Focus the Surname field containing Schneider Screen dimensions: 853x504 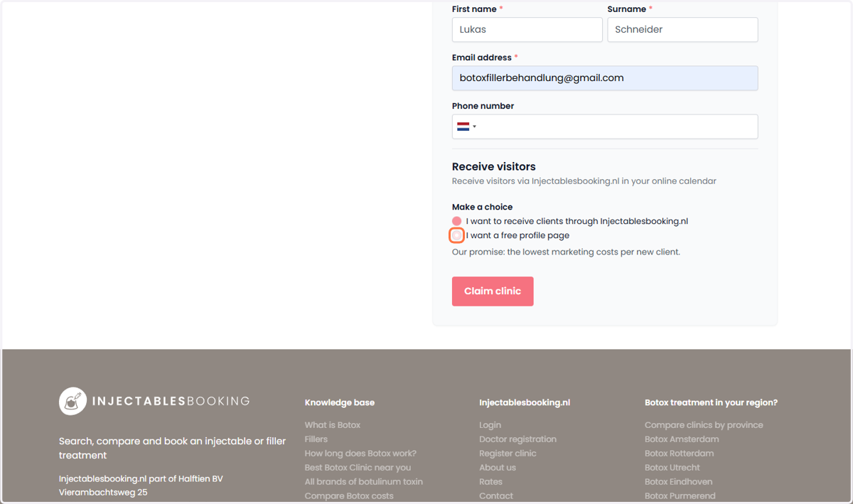(682, 30)
